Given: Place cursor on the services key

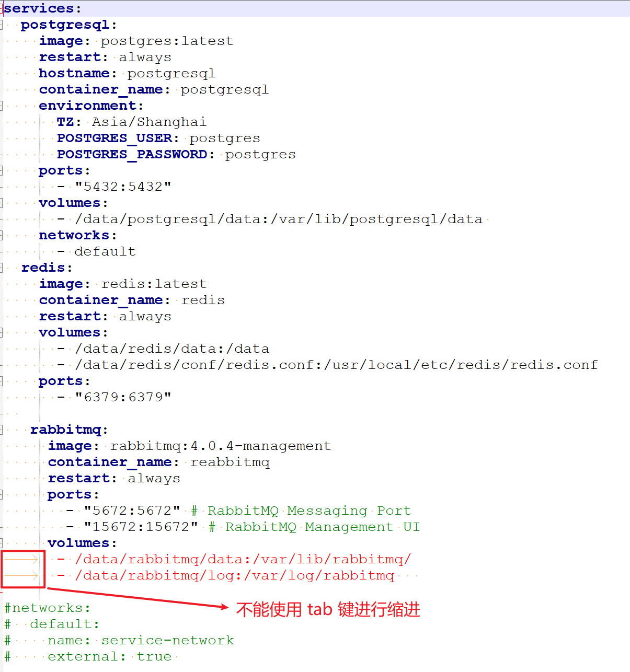Looking at the screenshot, I should coord(39,8).
